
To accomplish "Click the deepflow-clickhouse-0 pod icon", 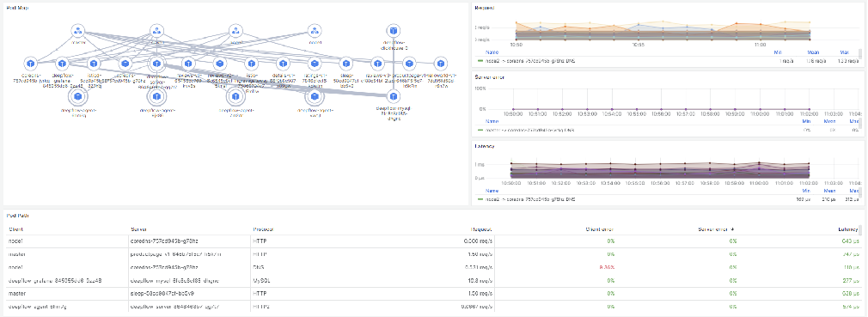I will (x=394, y=31).
